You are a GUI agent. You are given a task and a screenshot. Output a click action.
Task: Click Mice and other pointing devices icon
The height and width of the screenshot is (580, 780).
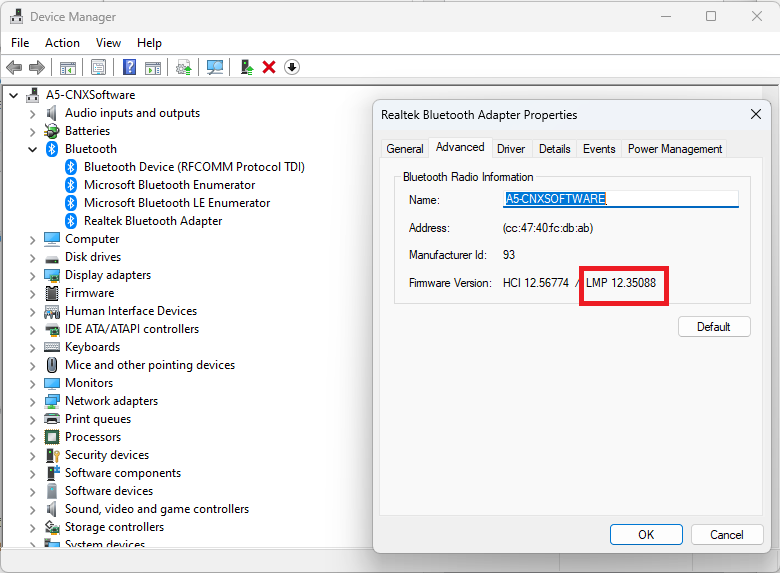[52, 366]
